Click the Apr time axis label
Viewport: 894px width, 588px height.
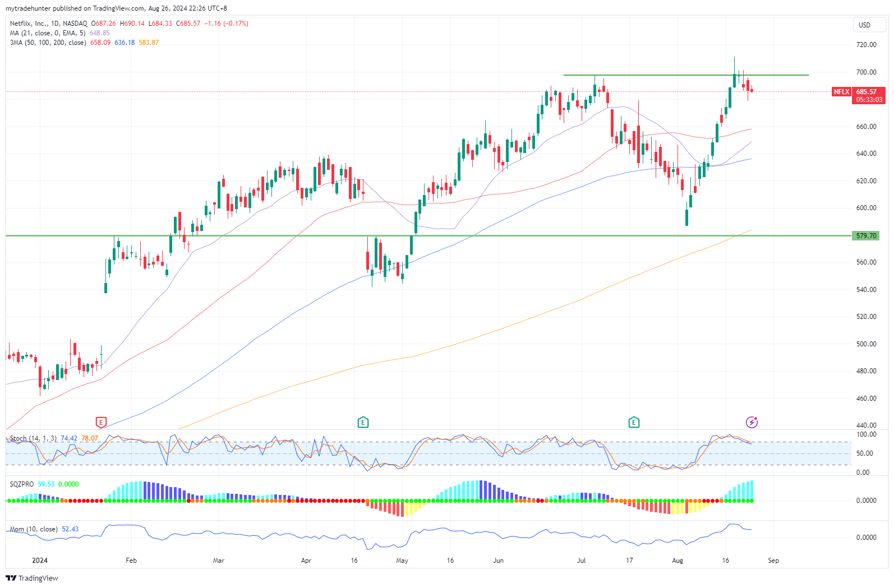coord(306,561)
